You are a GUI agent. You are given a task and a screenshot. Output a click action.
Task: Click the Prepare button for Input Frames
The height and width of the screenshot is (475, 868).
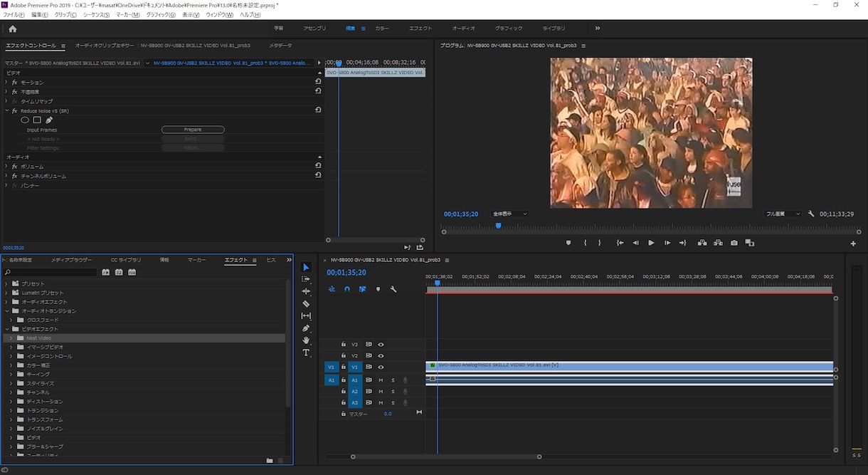[193, 130]
